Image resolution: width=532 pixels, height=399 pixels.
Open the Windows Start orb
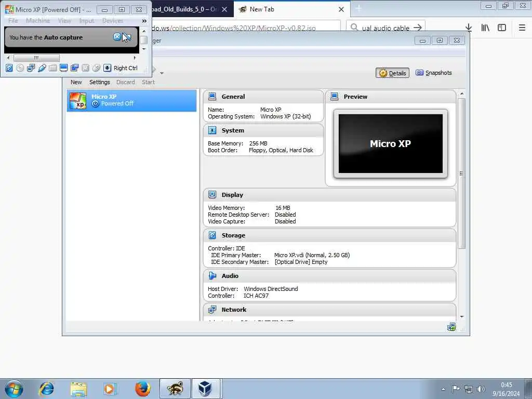[14, 389]
